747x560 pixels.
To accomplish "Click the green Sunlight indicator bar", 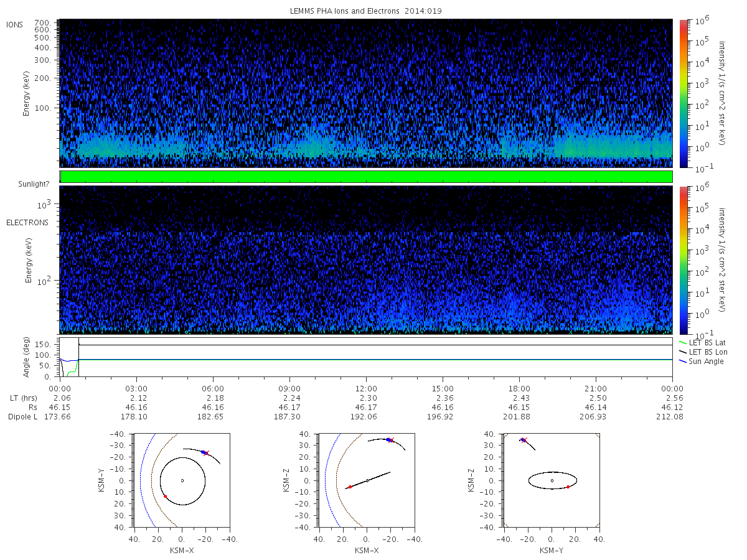I will tap(366, 177).
